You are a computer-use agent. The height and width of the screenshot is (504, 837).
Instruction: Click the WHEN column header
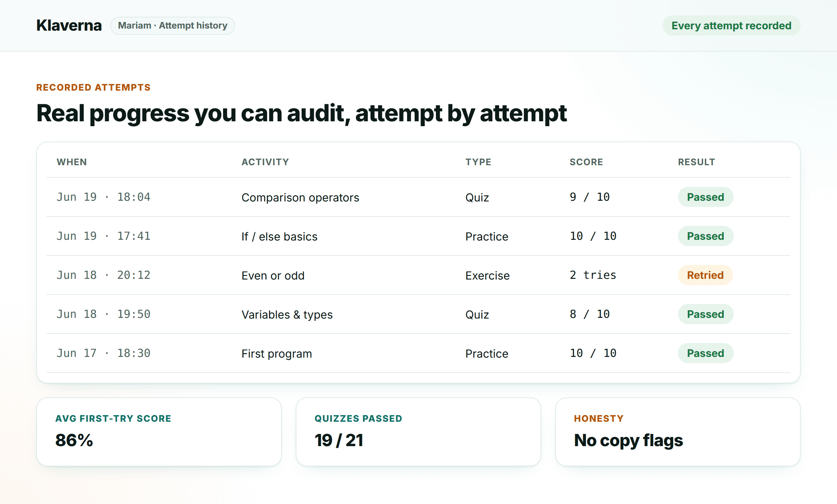(x=72, y=162)
